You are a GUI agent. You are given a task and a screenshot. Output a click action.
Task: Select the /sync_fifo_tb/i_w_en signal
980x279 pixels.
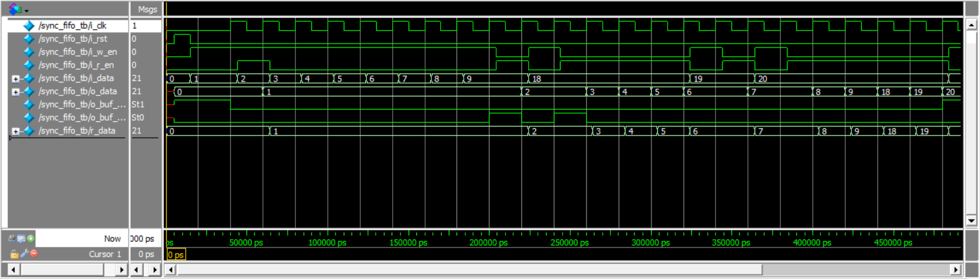point(78,52)
